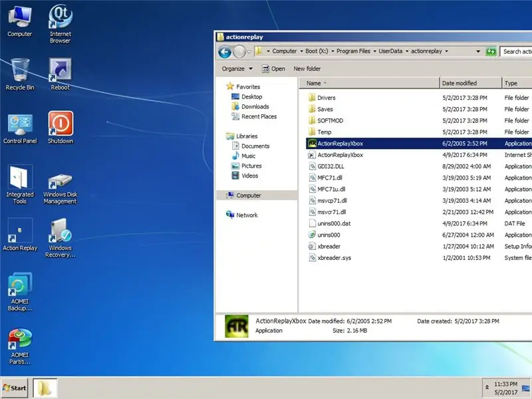Click the Start button
This screenshot has width=532, height=399.
[14, 388]
